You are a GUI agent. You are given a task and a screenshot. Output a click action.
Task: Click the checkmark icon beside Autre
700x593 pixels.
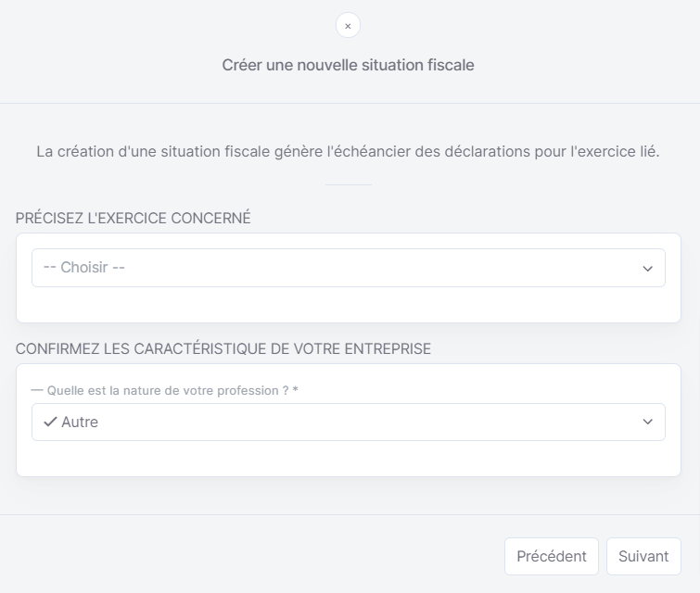(x=50, y=422)
